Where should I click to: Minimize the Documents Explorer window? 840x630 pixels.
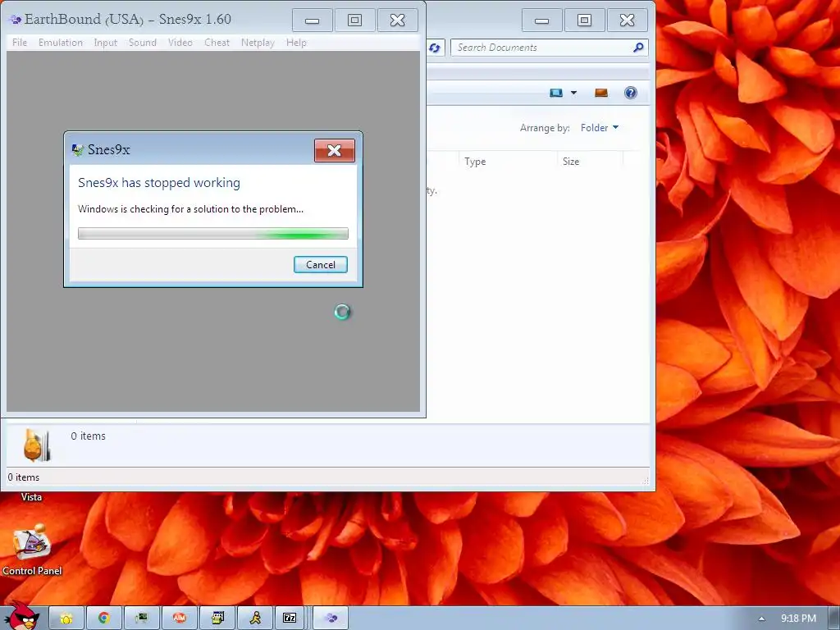[x=542, y=21]
